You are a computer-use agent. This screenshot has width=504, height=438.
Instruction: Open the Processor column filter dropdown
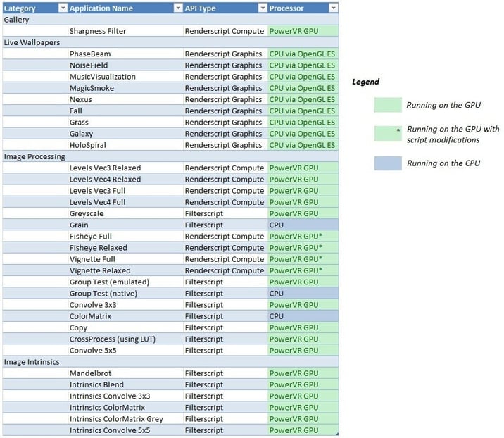[x=334, y=8]
